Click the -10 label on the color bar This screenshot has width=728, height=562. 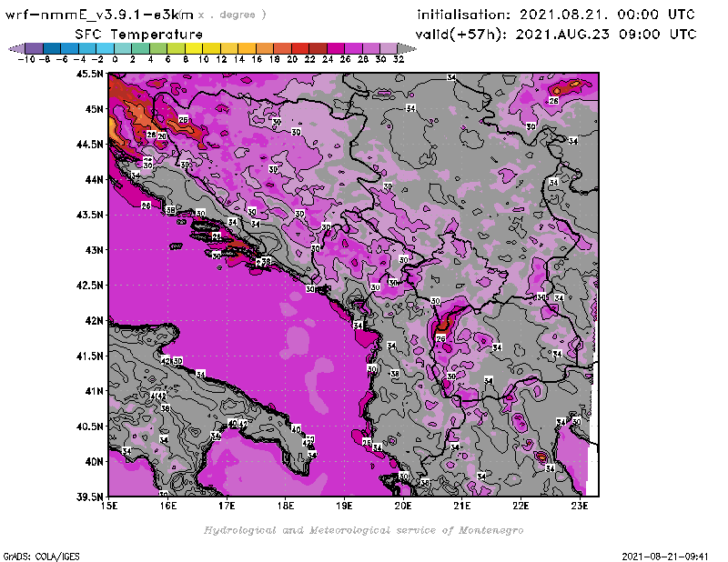click(x=25, y=58)
